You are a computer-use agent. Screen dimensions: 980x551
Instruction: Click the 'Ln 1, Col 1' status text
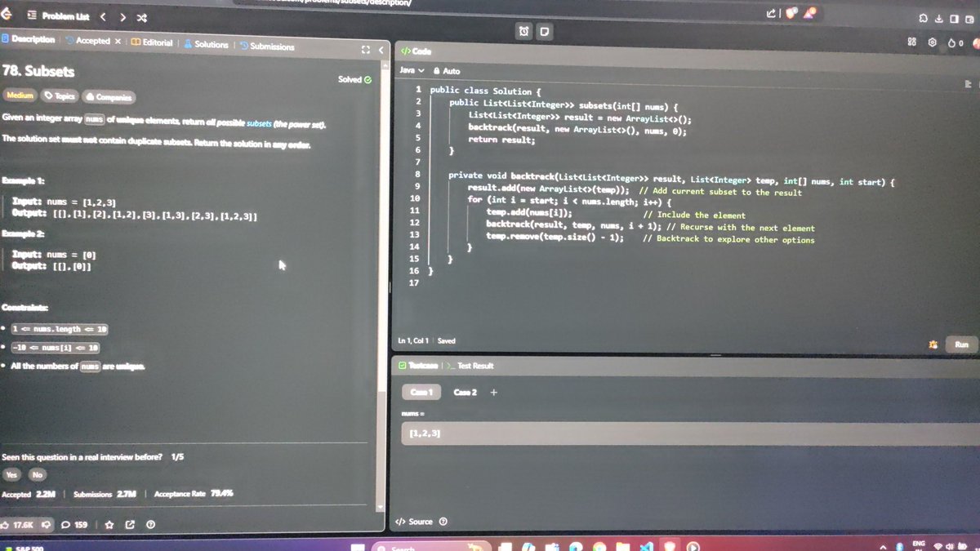click(415, 340)
